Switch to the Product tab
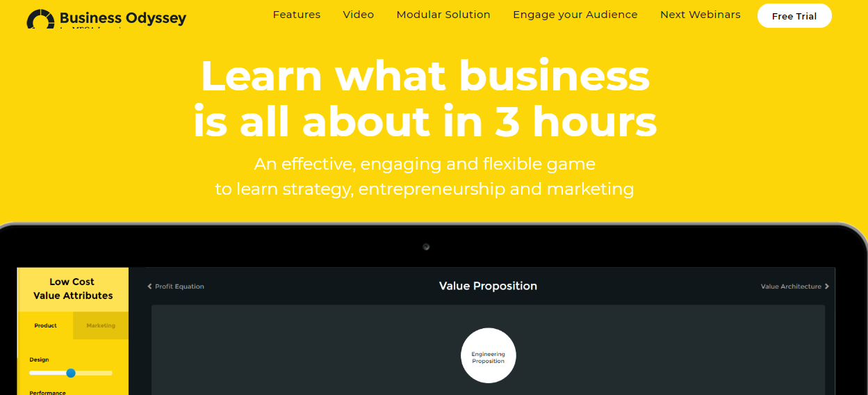This screenshot has height=395, width=868. 45,325
